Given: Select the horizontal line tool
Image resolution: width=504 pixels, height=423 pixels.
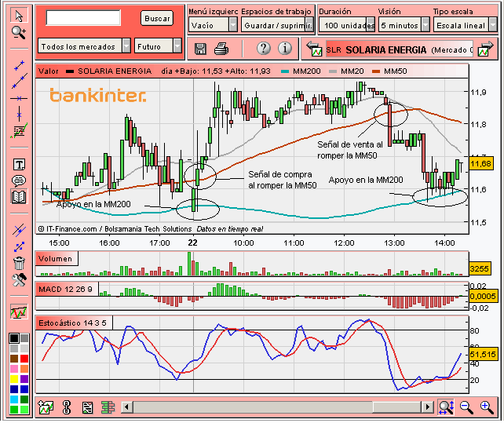Looking at the screenshot, I should [19, 98].
